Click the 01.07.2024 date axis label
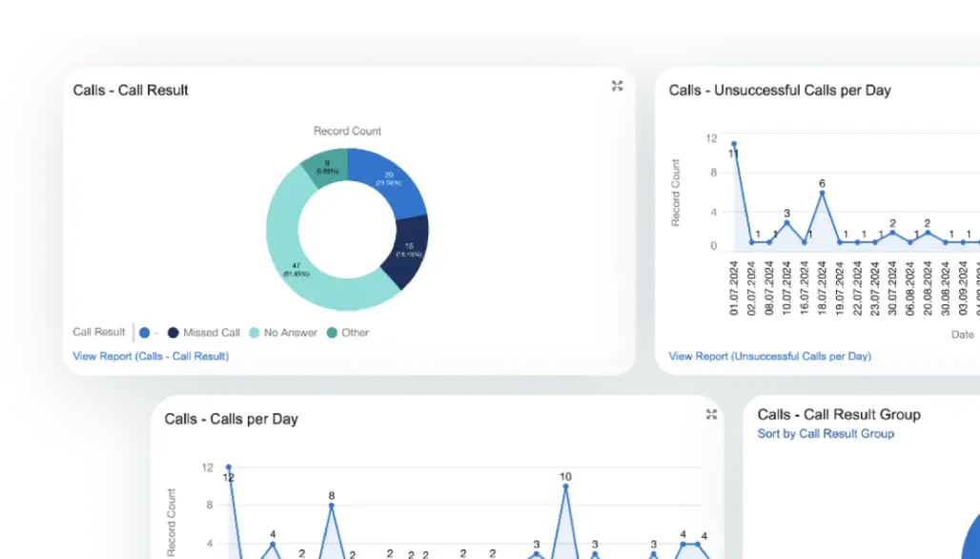This screenshot has width=980, height=559. [734, 288]
